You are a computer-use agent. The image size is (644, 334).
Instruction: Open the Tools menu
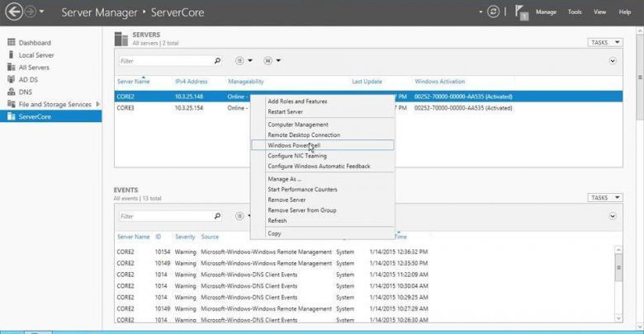point(575,12)
